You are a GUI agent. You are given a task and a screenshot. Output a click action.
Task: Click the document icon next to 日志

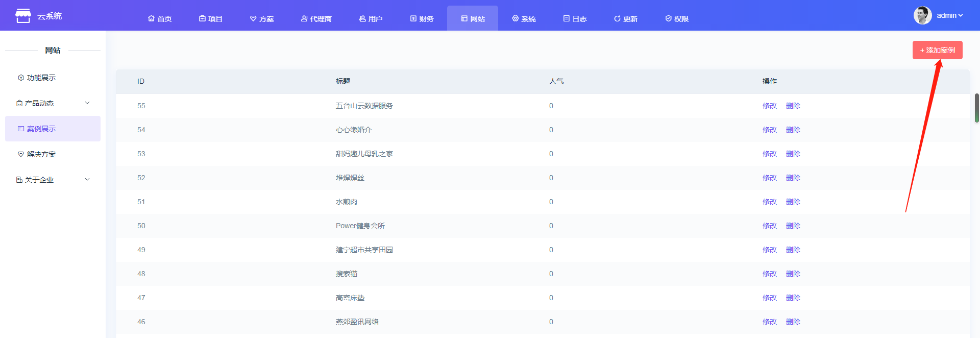(x=567, y=18)
